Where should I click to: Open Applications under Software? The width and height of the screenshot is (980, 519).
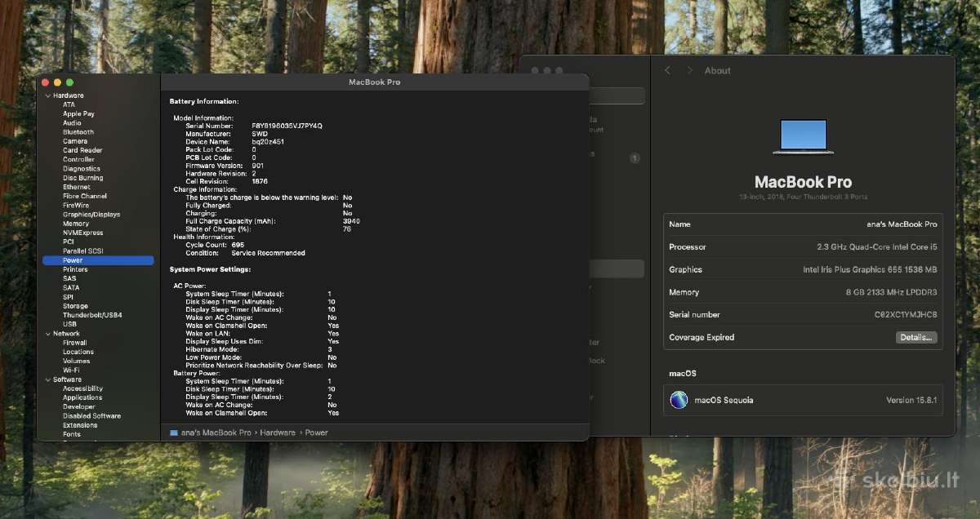(x=82, y=397)
